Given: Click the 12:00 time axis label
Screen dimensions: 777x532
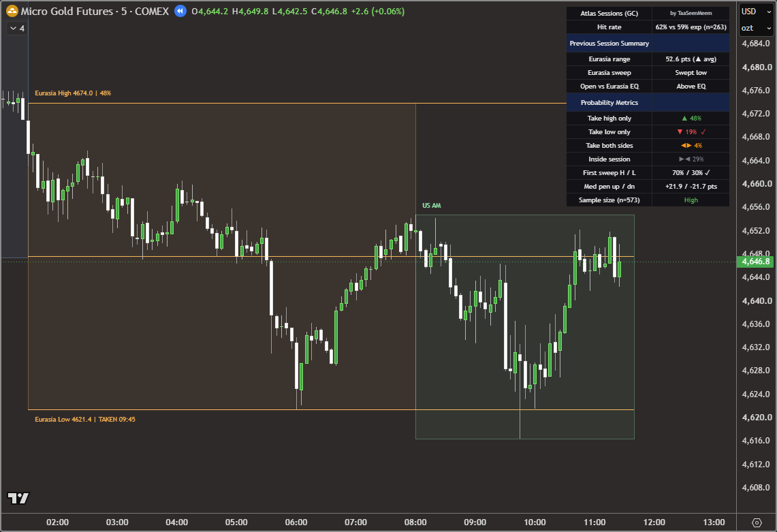Looking at the screenshot, I should (654, 522).
